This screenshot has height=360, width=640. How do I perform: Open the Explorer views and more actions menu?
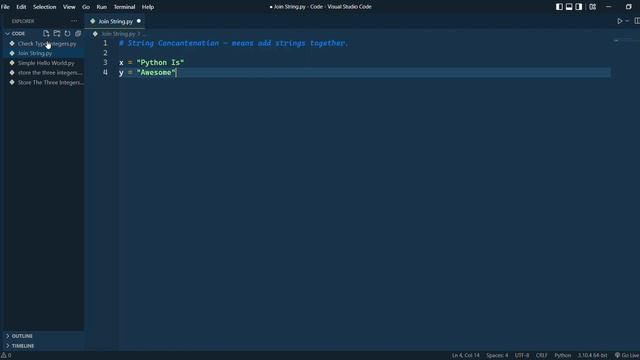74,21
